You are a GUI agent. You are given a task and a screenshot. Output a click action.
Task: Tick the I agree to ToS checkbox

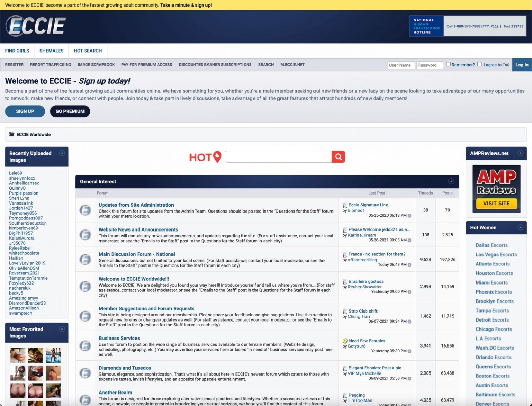(479, 64)
